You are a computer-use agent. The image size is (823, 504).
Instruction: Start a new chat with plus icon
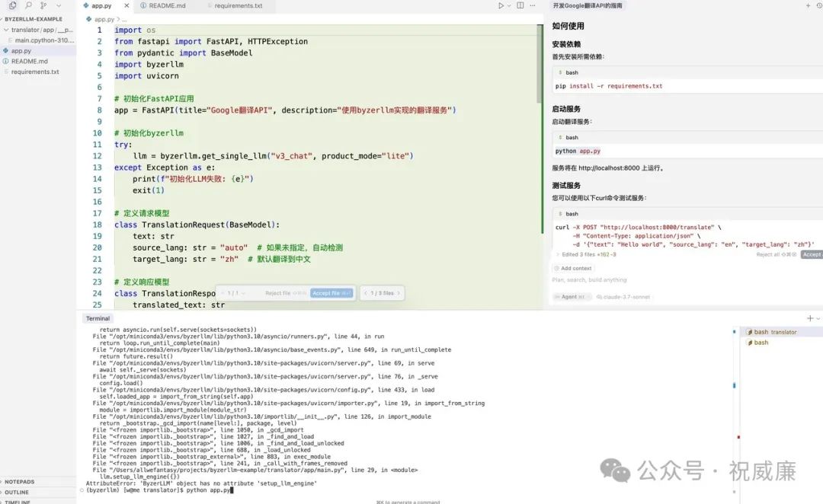[808, 6]
